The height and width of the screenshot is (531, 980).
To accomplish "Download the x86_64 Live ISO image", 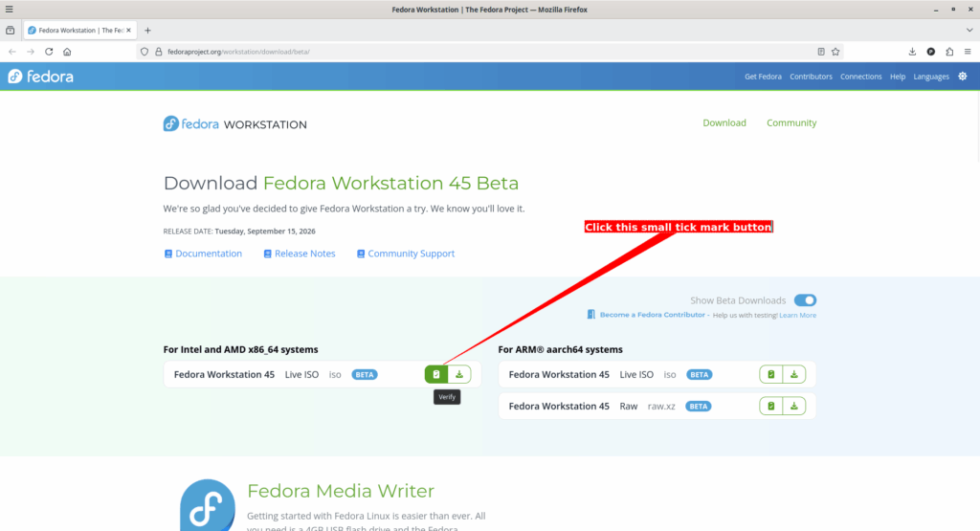I will click(459, 374).
